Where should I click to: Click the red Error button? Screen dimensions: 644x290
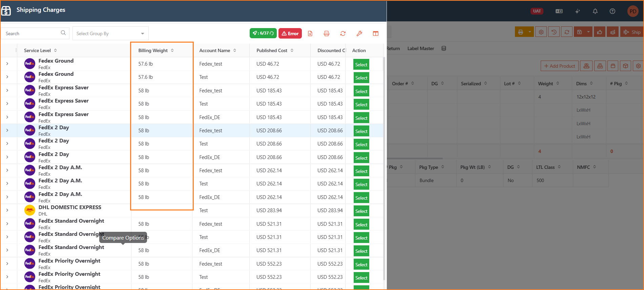290,33
